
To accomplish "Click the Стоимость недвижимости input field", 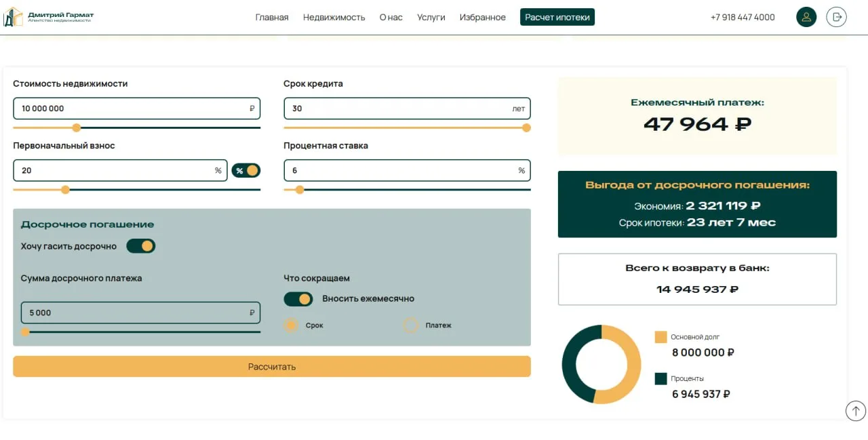I will tap(136, 108).
